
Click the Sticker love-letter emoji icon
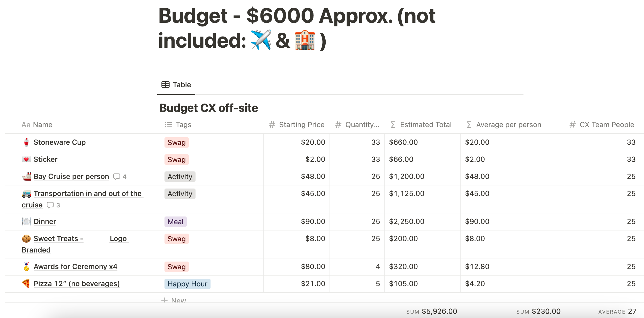click(x=26, y=159)
